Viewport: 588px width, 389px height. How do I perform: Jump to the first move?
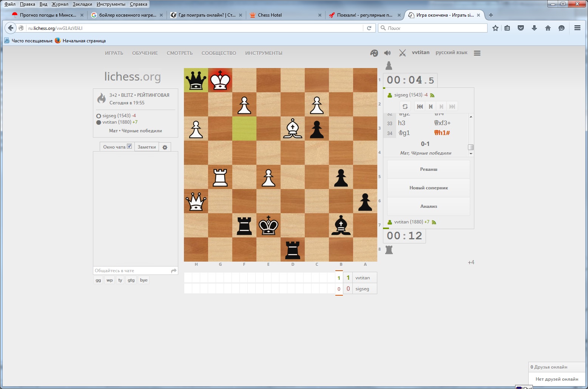click(420, 107)
